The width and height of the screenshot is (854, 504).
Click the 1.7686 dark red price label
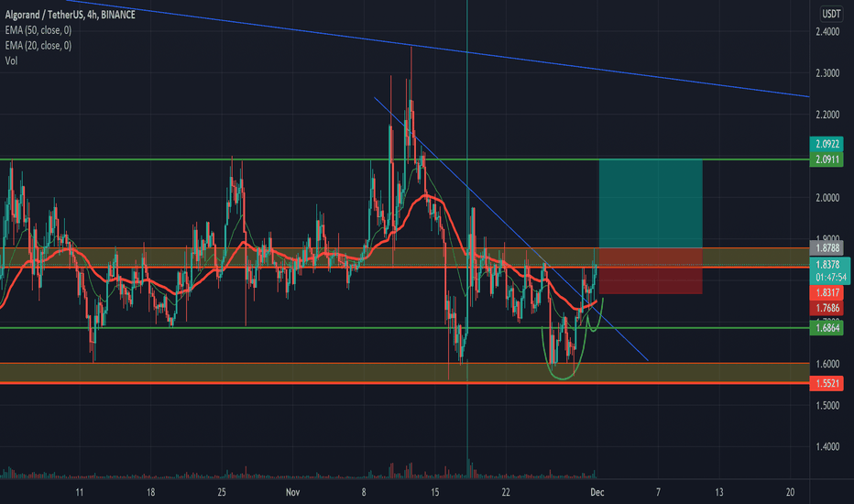pos(827,309)
